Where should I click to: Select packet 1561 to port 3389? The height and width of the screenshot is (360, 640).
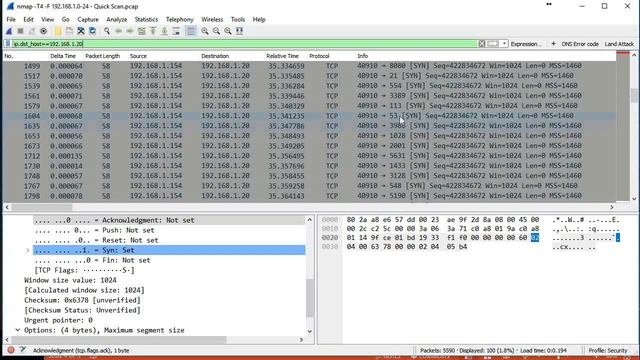point(309,96)
